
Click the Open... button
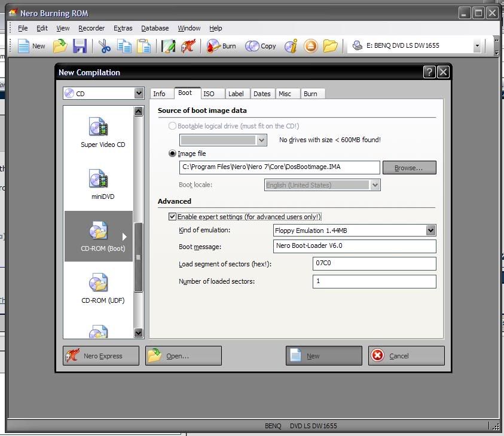click(x=183, y=356)
